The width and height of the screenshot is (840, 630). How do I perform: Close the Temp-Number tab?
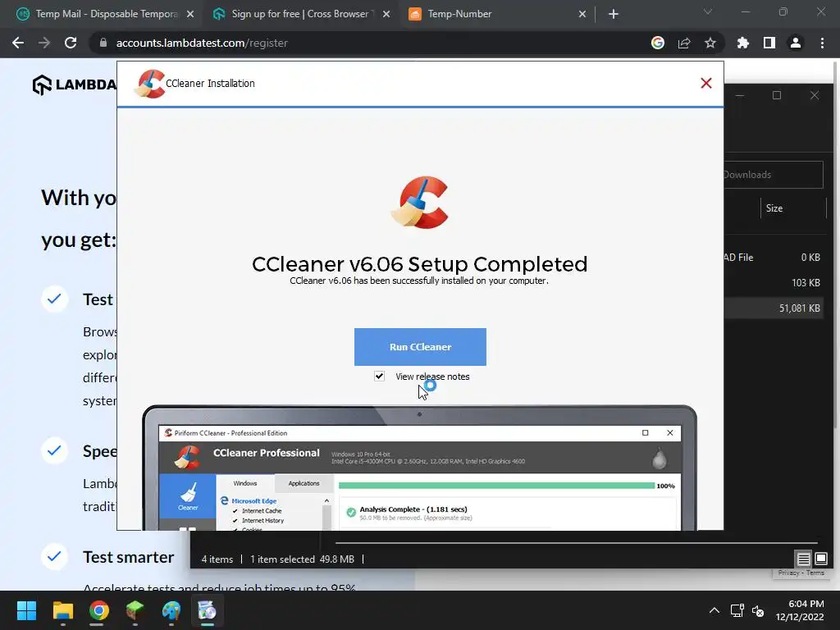(582, 14)
